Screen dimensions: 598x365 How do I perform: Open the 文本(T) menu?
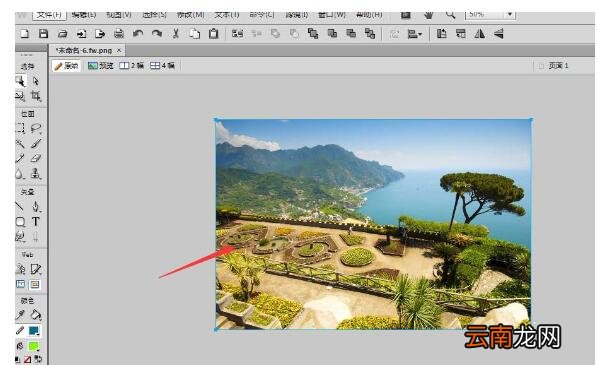pos(227,14)
